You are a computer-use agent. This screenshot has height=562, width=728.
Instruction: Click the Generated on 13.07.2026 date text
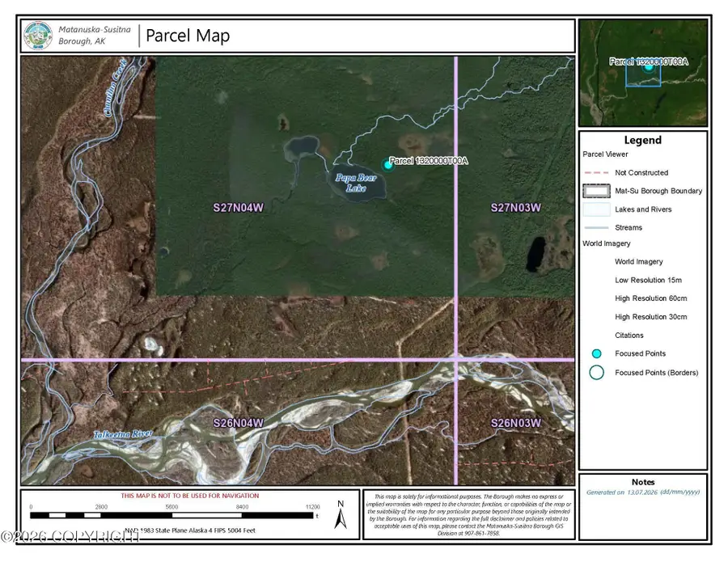(x=643, y=492)
